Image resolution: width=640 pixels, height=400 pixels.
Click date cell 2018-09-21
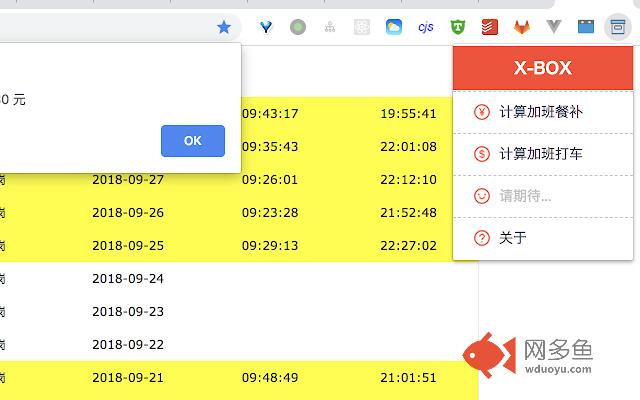click(128, 378)
